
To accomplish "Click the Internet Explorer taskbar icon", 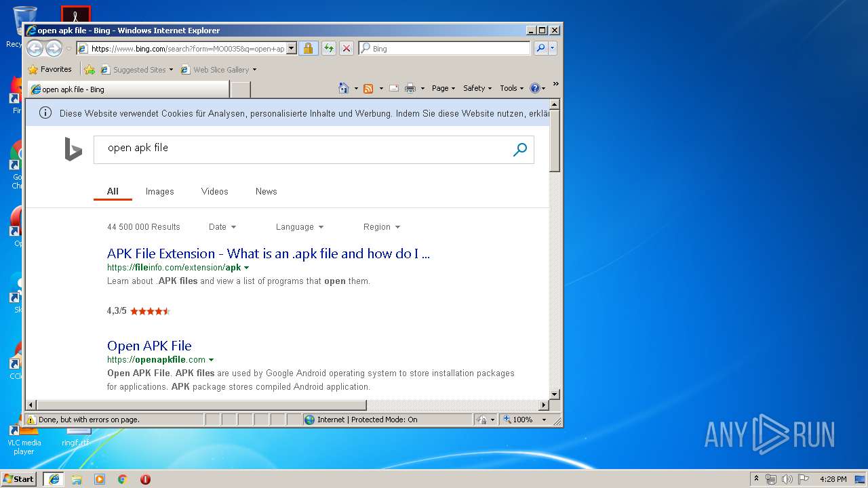I will [54, 479].
